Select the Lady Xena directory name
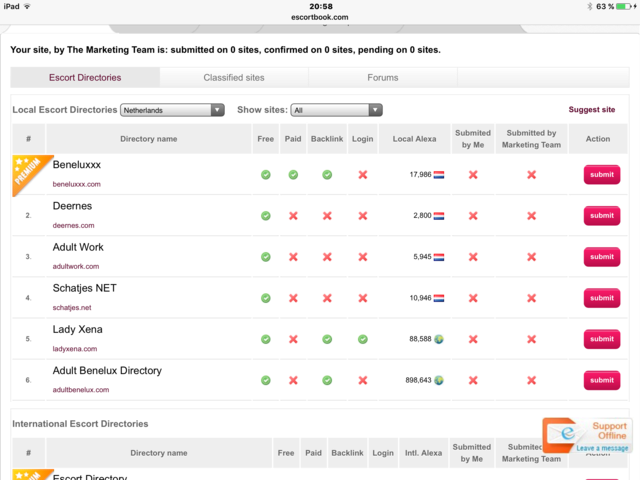Image resolution: width=640 pixels, height=480 pixels. [x=78, y=329]
